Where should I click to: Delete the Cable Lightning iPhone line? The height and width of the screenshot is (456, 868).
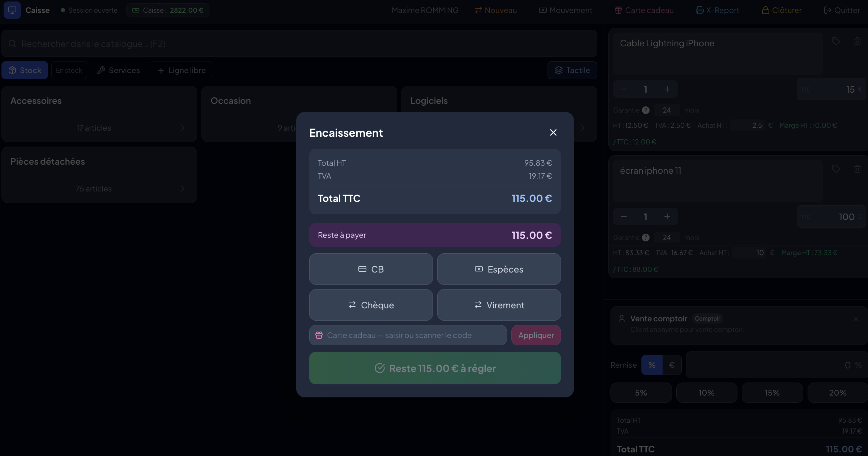(857, 41)
